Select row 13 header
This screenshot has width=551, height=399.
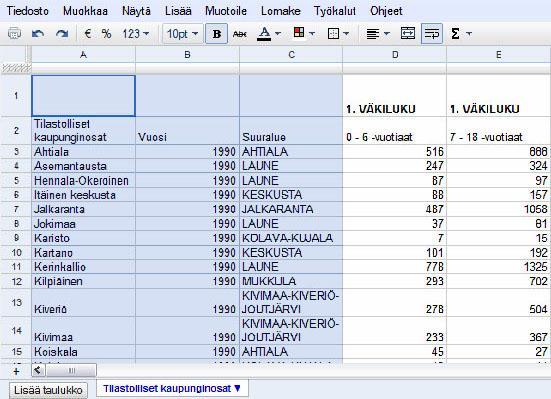pos(16,302)
